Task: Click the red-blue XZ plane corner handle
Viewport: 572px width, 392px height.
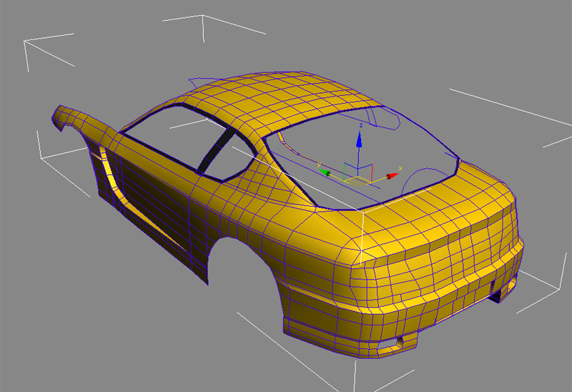Action: 370,167
